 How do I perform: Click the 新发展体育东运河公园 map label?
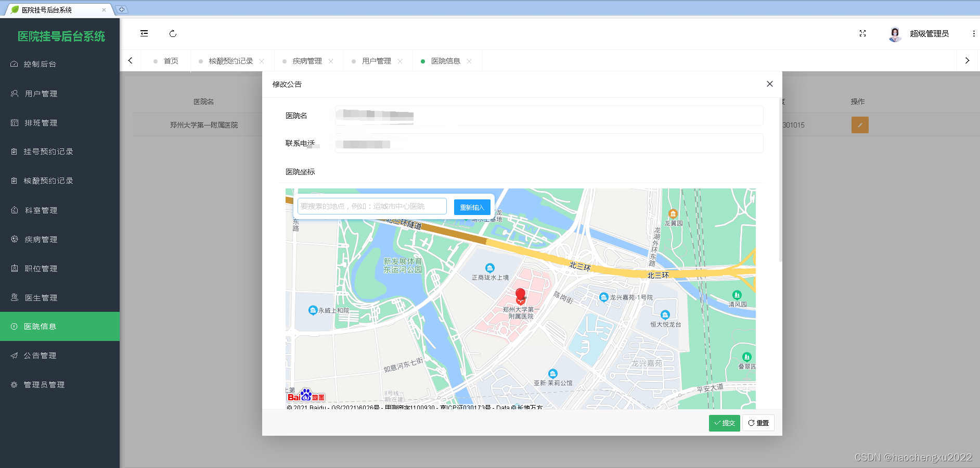pos(403,265)
